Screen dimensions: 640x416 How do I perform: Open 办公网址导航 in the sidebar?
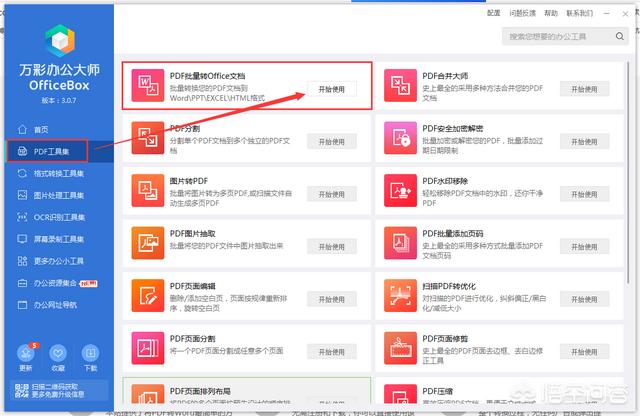tap(59, 305)
